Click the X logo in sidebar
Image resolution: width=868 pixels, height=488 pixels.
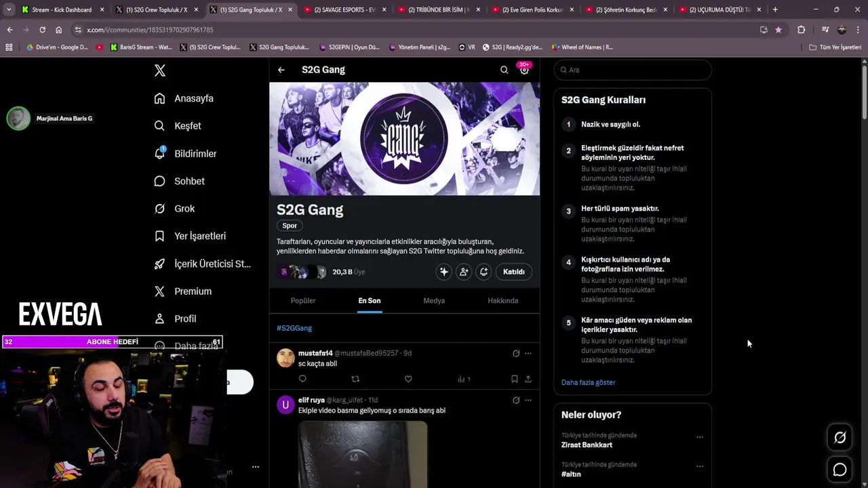click(x=159, y=70)
